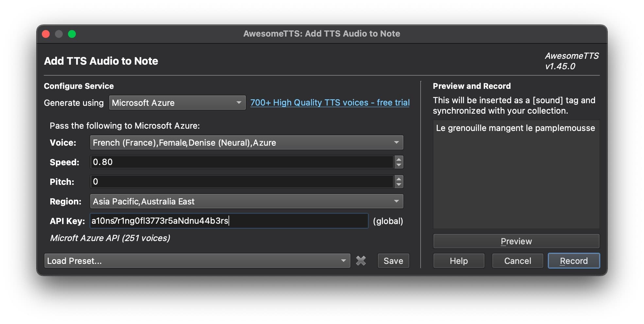Click the Cancel button
This screenshot has height=324, width=644.
click(x=517, y=261)
